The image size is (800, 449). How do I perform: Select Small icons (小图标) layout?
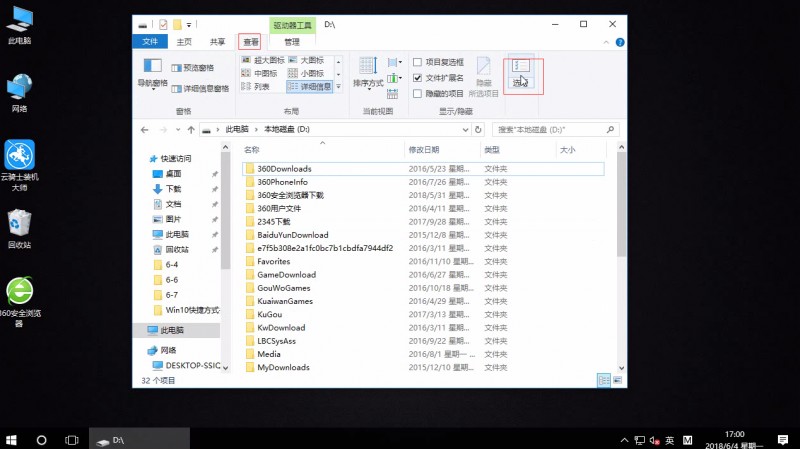[306, 73]
